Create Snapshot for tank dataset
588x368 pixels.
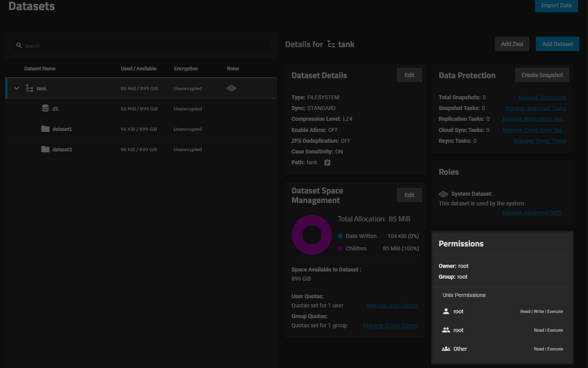click(x=542, y=75)
